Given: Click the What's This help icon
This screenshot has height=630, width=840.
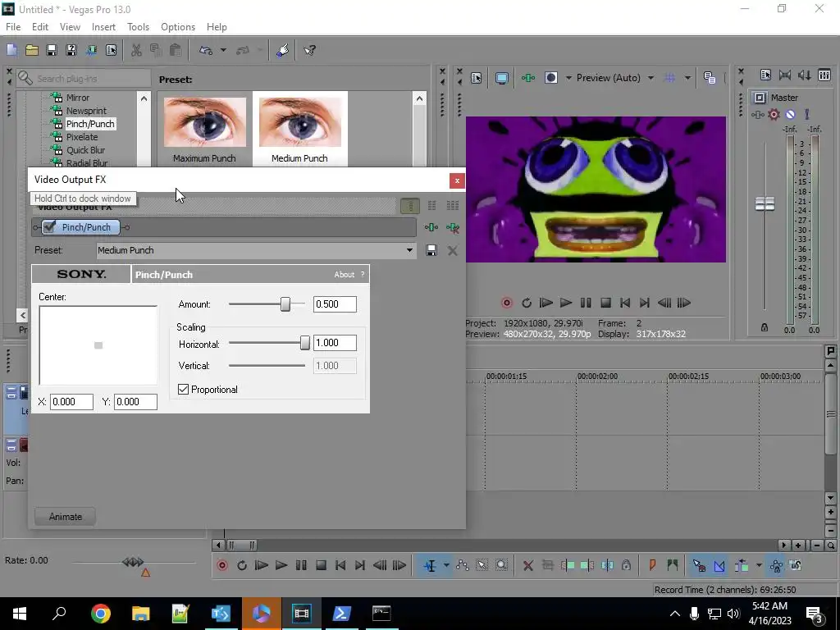Looking at the screenshot, I should coord(309,50).
